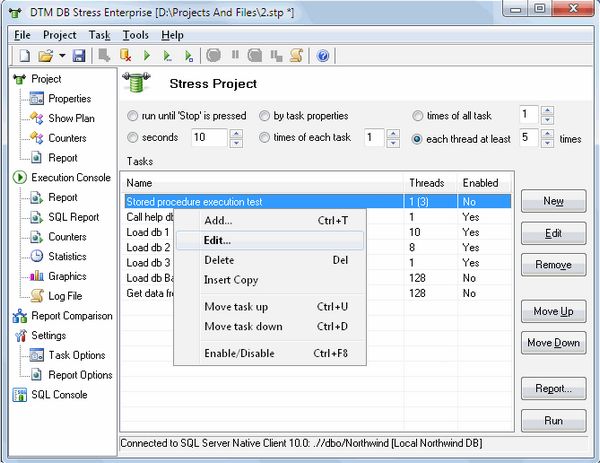Open the dropdown arrow next to Open folder

(62, 56)
